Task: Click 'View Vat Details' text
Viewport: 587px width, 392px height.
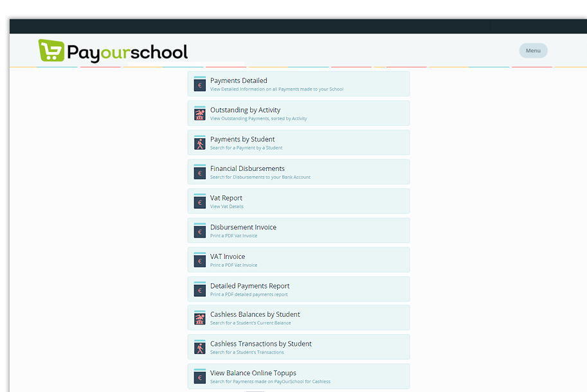Action: (x=226, y=206)
